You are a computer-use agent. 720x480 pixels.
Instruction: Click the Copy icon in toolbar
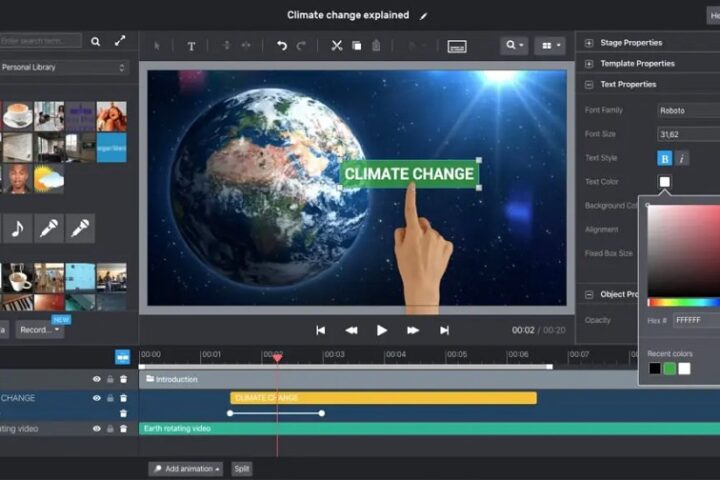click(356, 45)
